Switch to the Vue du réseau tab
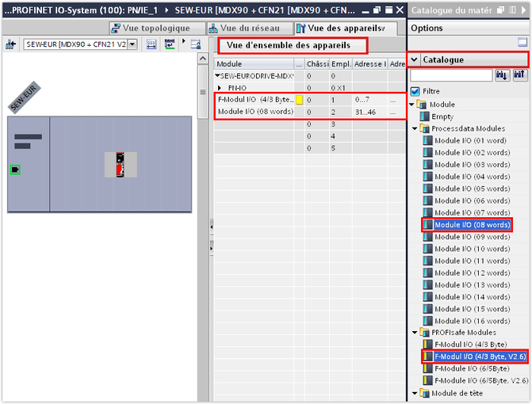Image resolution: width=532 pixels, height=404 pixels. (251, 28)
